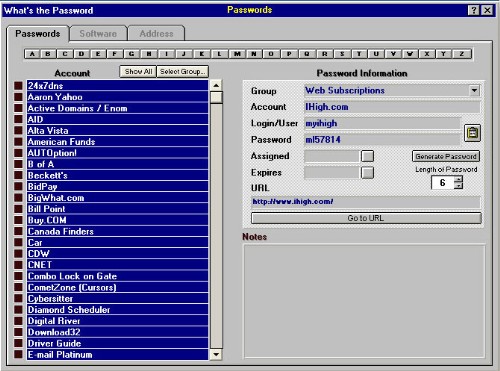Screen dimensions: 500x371
Task: Select the Bill Point account
Action: pyautogui.click(x=117, y=209)
